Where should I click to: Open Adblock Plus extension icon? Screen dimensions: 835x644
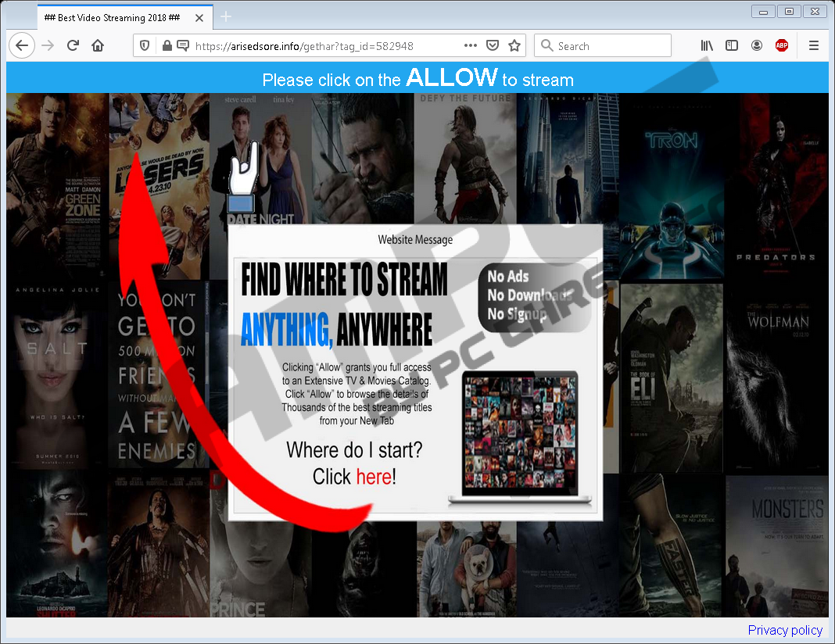(781, 46)
